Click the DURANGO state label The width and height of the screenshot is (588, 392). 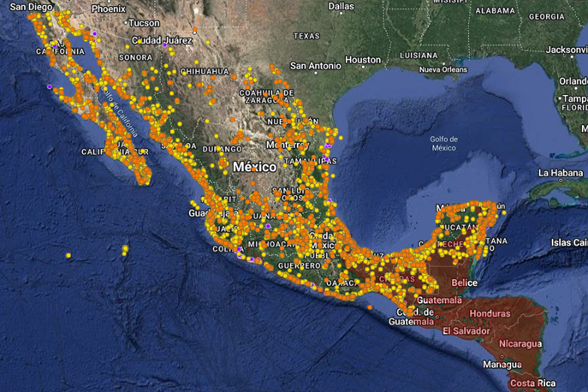pos(223,149)
